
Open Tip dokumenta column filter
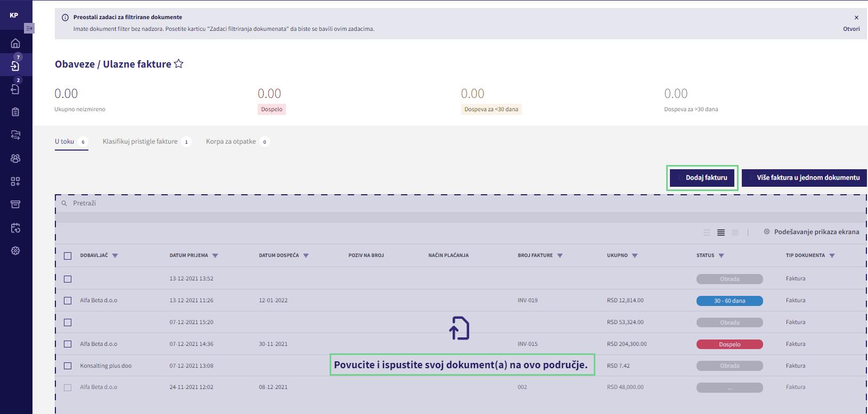(832, 255)
